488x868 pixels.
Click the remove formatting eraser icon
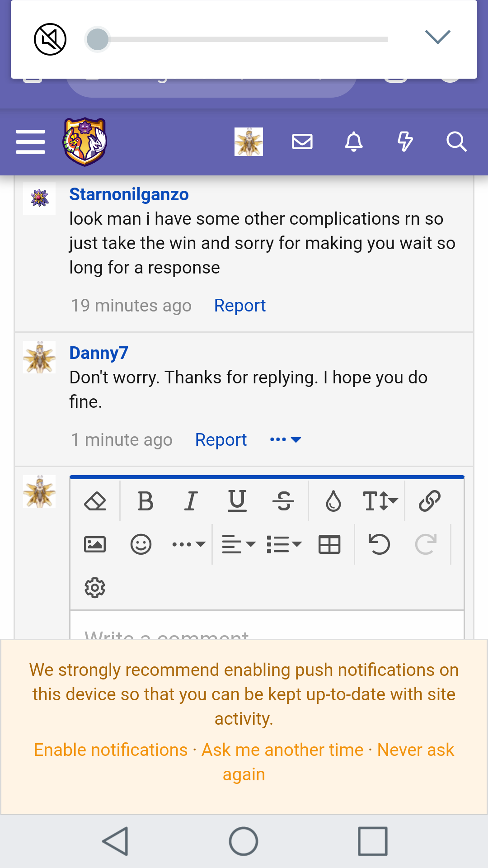click(95, 501)
